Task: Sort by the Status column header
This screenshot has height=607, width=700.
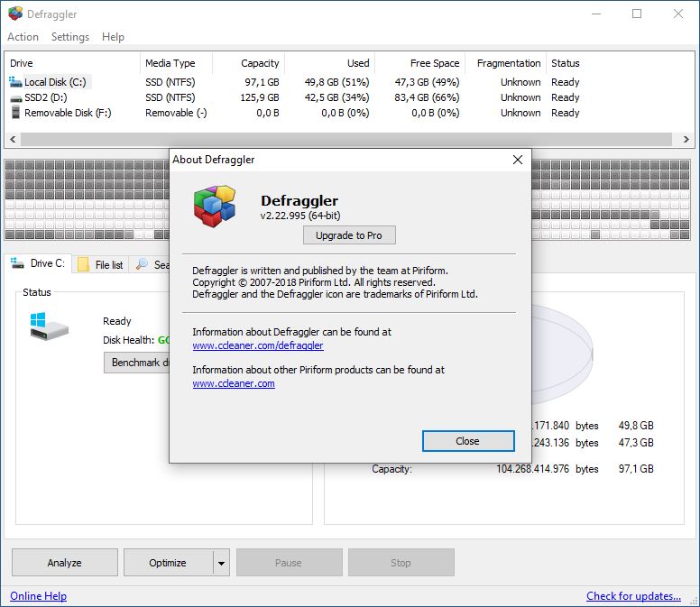Action: click(x=566, y=63)
